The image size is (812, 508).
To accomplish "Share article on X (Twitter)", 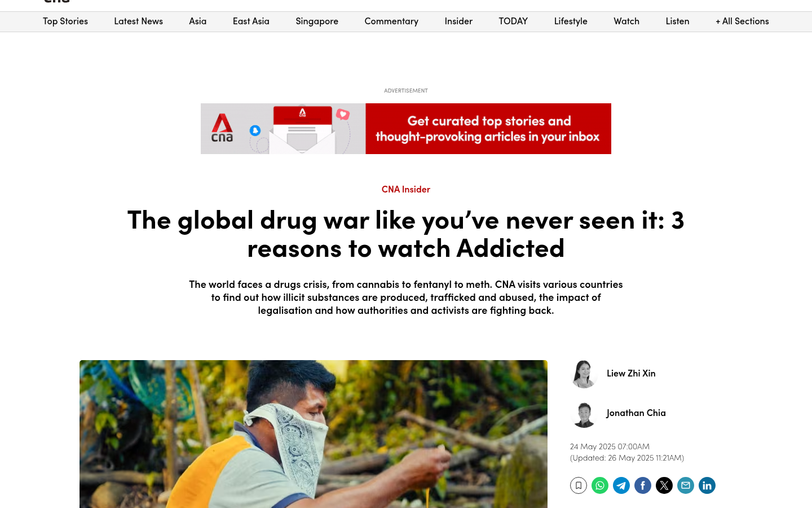I will point(664,485).
